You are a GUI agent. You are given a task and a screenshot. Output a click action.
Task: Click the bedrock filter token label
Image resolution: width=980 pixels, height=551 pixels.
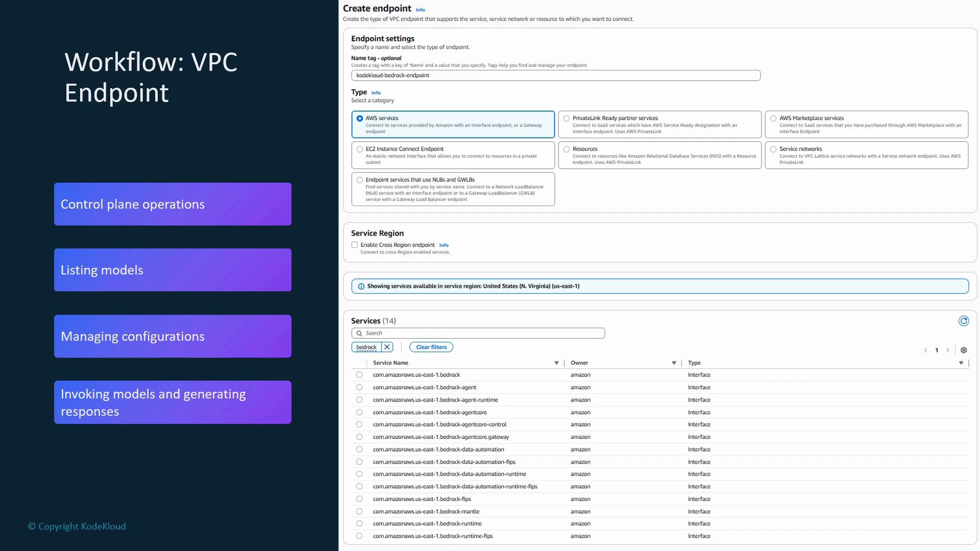(x=366, y=347)
